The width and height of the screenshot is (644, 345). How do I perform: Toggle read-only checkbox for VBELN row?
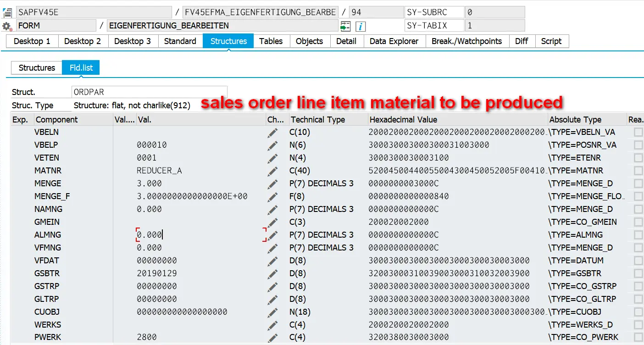[638, 132]
